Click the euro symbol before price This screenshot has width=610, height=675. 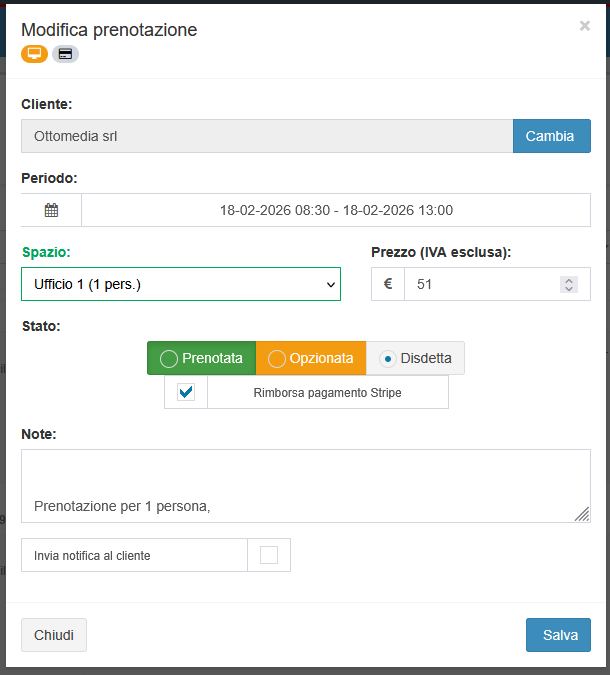388,284
